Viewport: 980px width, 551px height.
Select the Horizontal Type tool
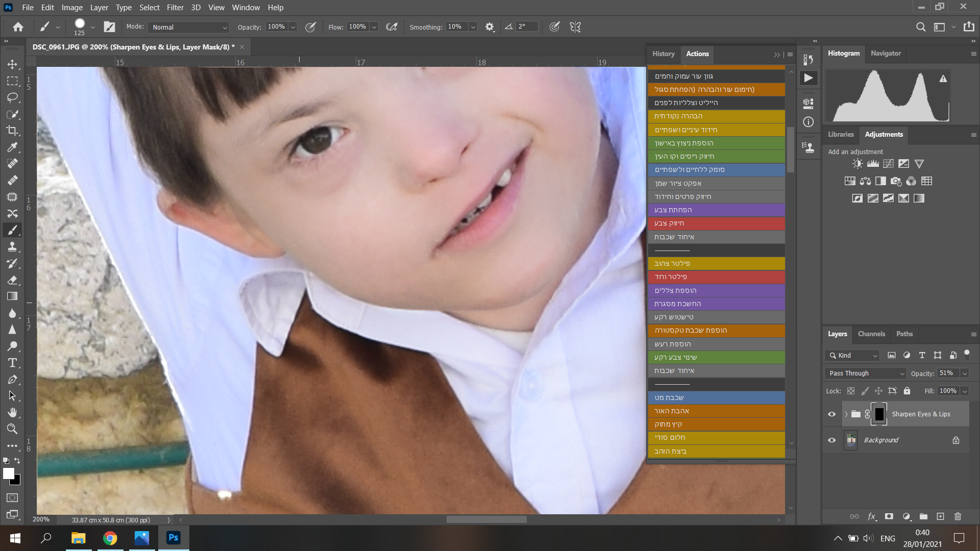point(12,363)
